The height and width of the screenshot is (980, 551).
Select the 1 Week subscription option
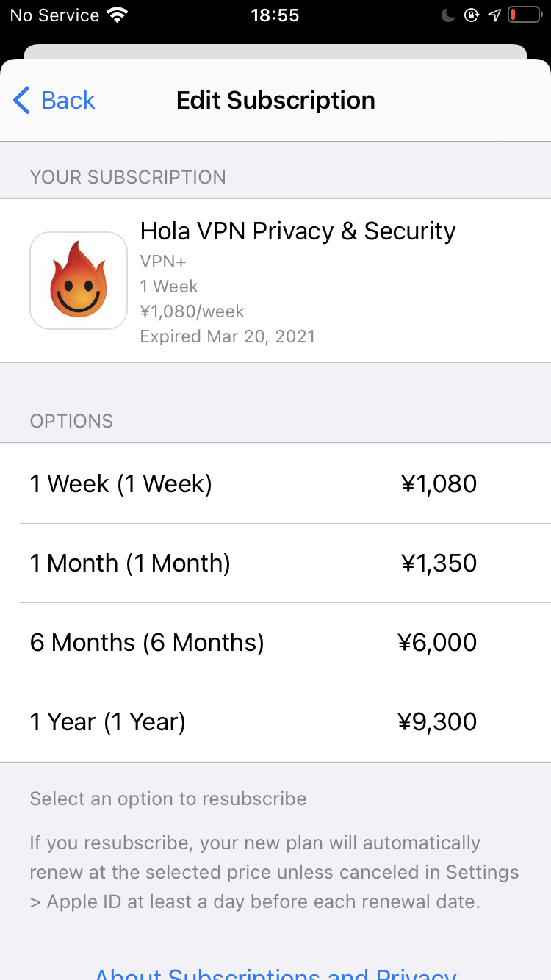pyautogui.click(x=275, y=483)
